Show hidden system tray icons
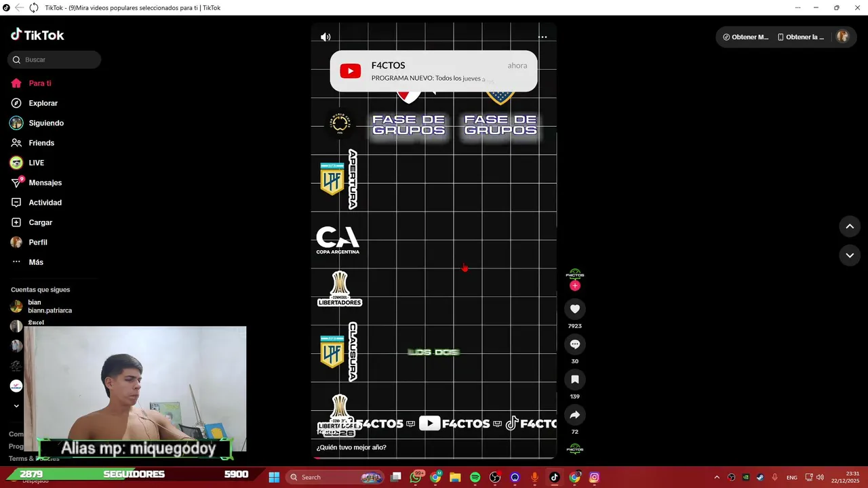The width and height of the screenshot is (868, 488). coord(717,477)
